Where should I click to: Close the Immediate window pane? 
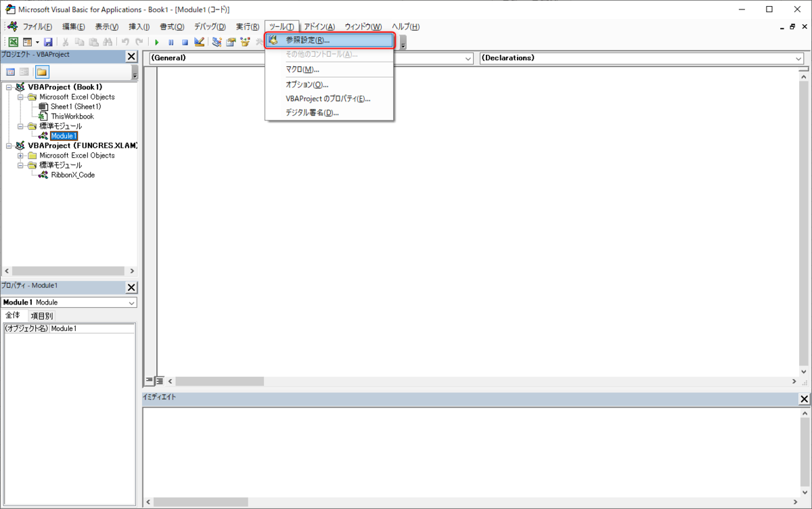coord(805,399)
